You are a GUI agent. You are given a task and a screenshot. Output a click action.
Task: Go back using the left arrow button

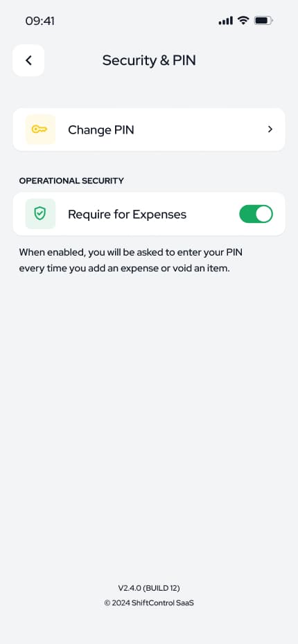click(x=28, y=60)
